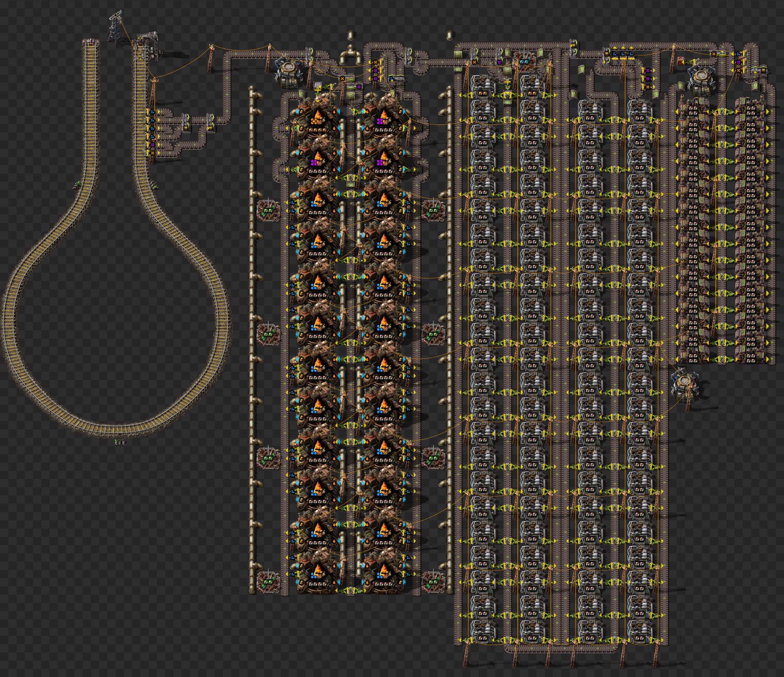Click the top-right foundry with purple recipe icon
The height and width of the screenshot is (677, 784).
383,116
